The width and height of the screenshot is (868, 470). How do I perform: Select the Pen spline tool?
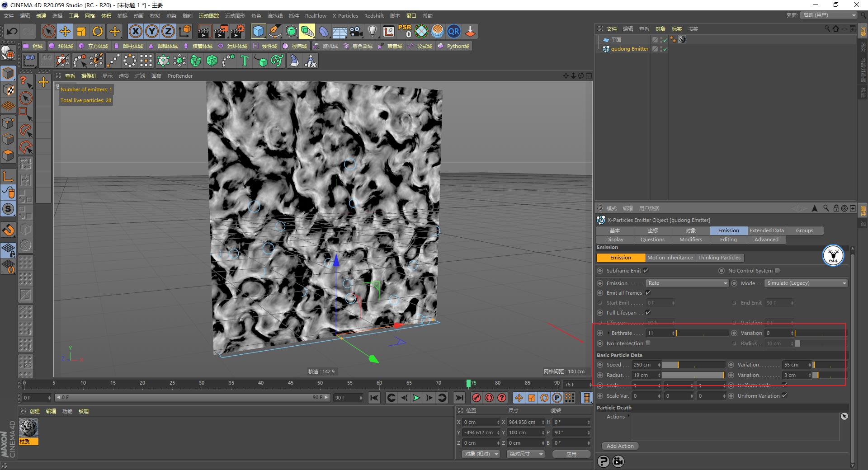[x=275, y=31]
